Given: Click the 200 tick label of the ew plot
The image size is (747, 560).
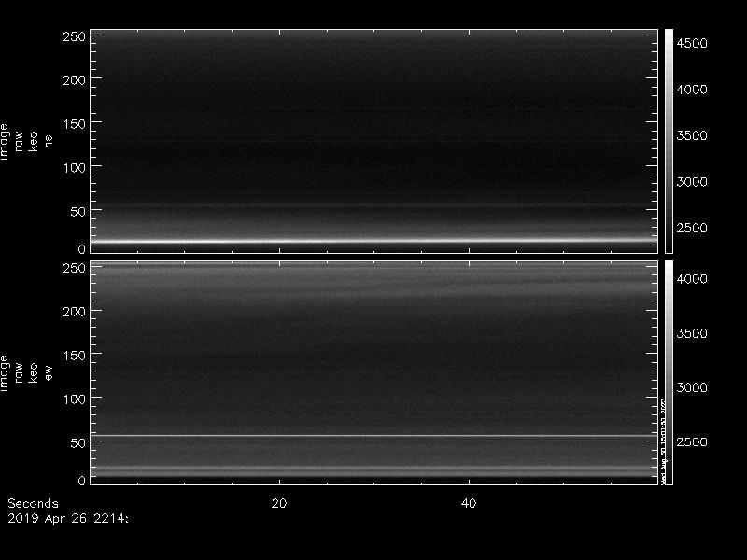Looking at the screenshot, I should (75, 312).
